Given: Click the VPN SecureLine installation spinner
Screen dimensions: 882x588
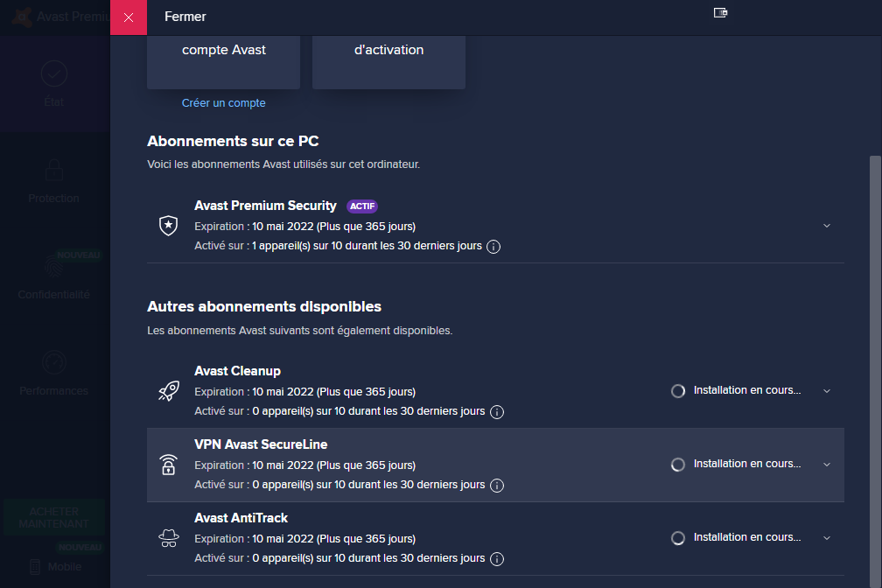Looking at the screenshot, I should click(678, 465).
